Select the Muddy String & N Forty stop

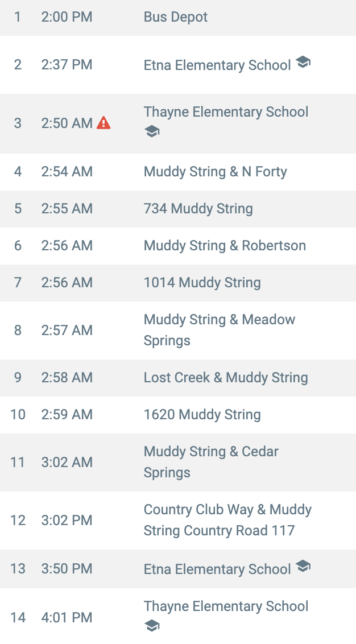click(178, 172)
